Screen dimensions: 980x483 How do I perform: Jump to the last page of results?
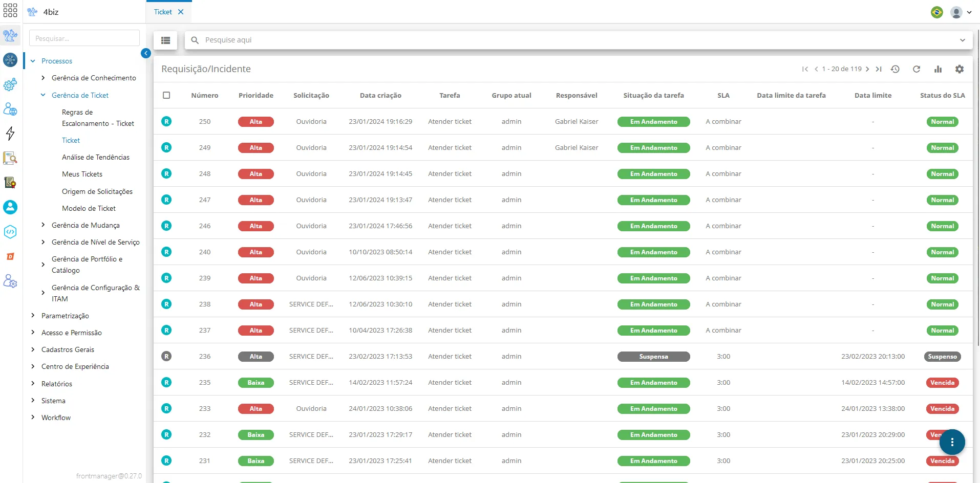pyautogui.click(x=879, y=69)
